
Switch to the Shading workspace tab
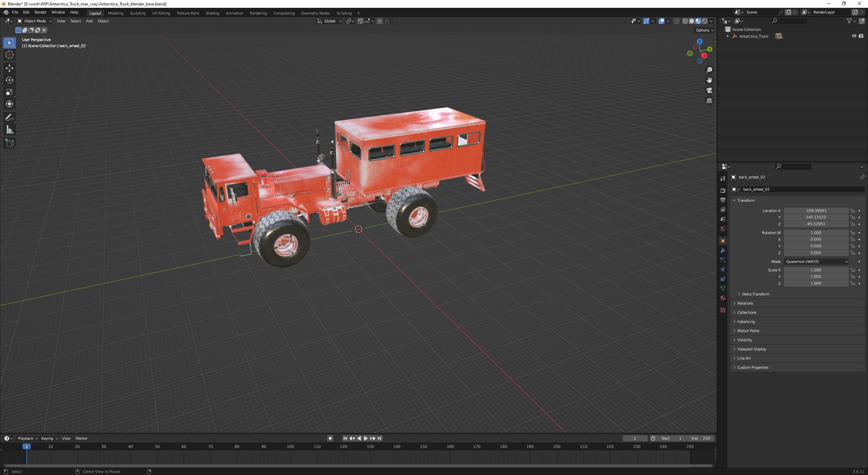coord(212,13)
